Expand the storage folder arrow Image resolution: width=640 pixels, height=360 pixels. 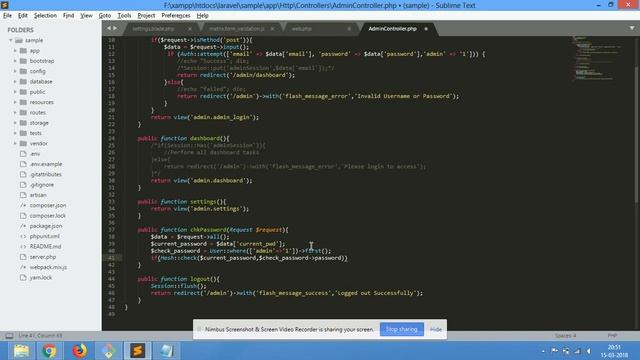(x=15, y=123)
